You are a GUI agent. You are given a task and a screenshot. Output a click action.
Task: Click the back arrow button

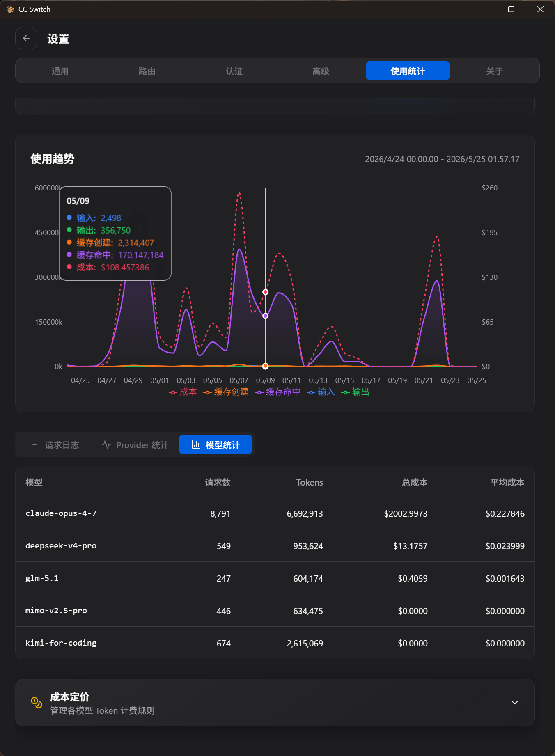point(26,38)
